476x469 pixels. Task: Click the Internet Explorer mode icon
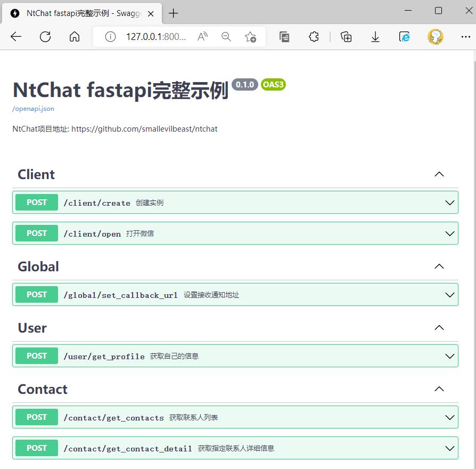click(x=404, y=37)
